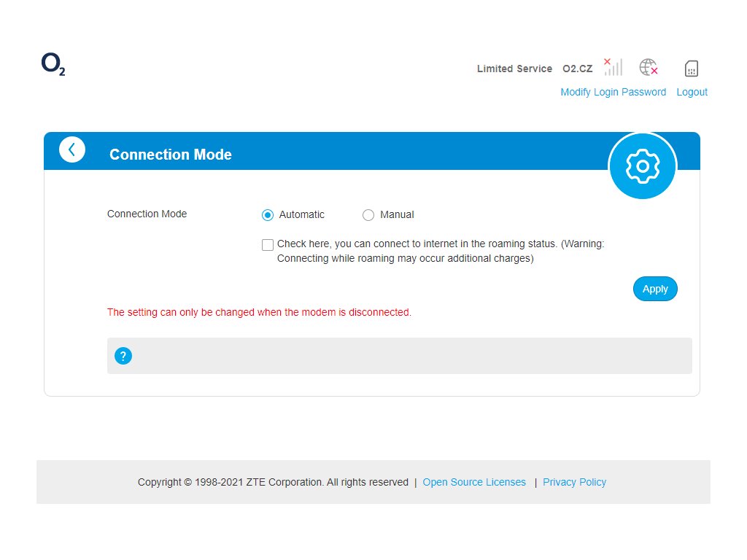Image resolution: width=747 pixels, height=560 pixels.
Task: Open the settings gear icon
Action: click(643, 166)
